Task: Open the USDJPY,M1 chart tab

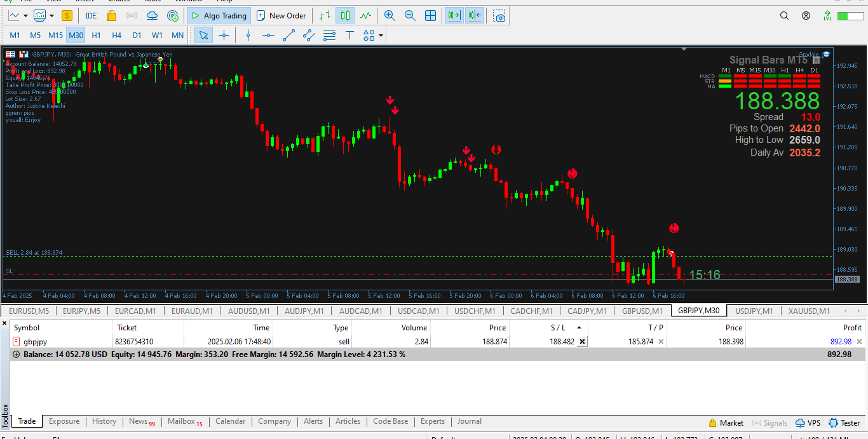Action: click(754, 311)
